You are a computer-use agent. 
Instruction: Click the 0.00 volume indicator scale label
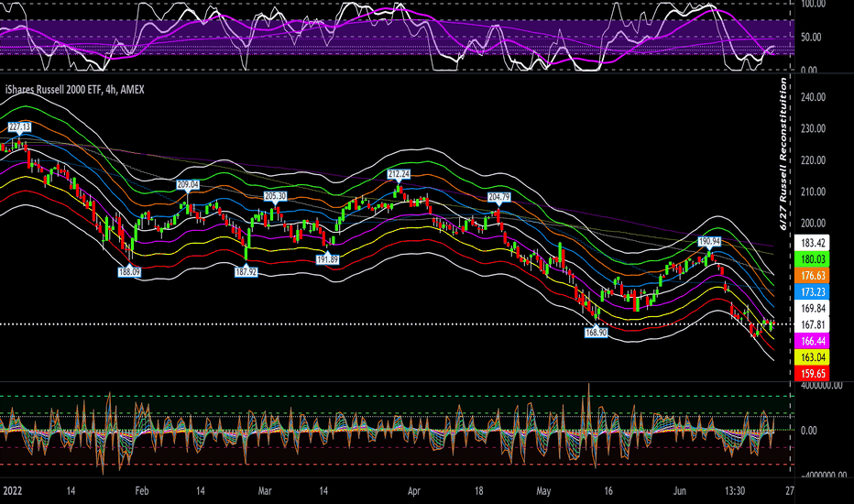pos(808,431)
